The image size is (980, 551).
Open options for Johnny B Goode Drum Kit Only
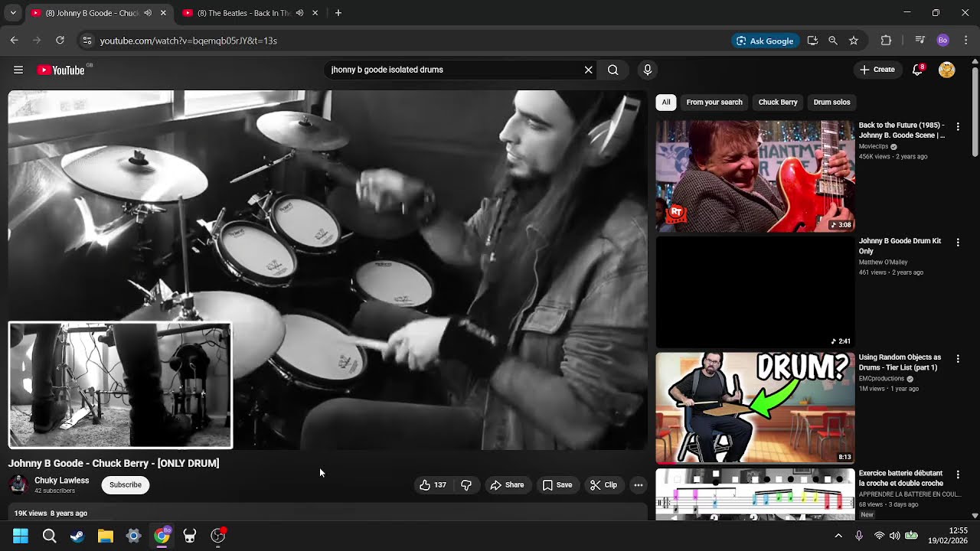point(958,243)
